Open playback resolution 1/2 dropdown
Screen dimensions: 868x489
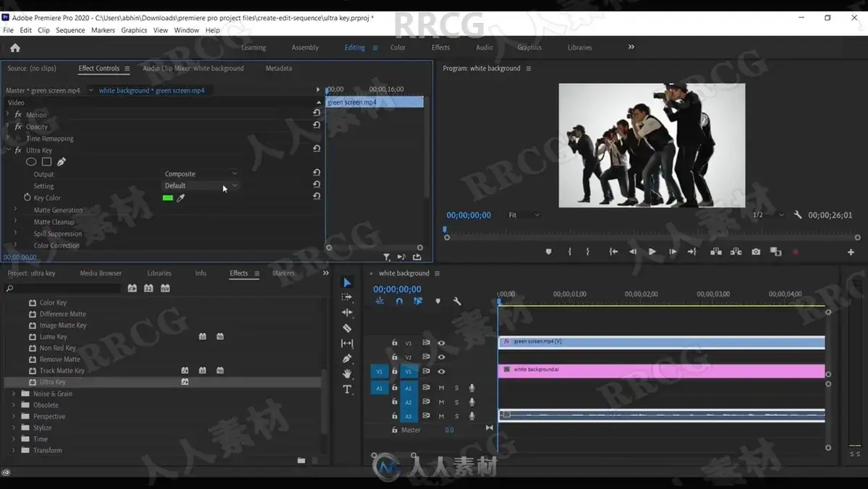(x=767, y=215)
